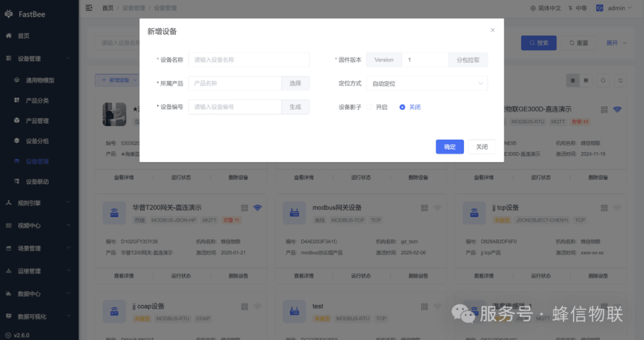This screenshot has height=340, width=644.
Task: Click 选择 button next to 所属产品
Action: click(x=295, y=84)
